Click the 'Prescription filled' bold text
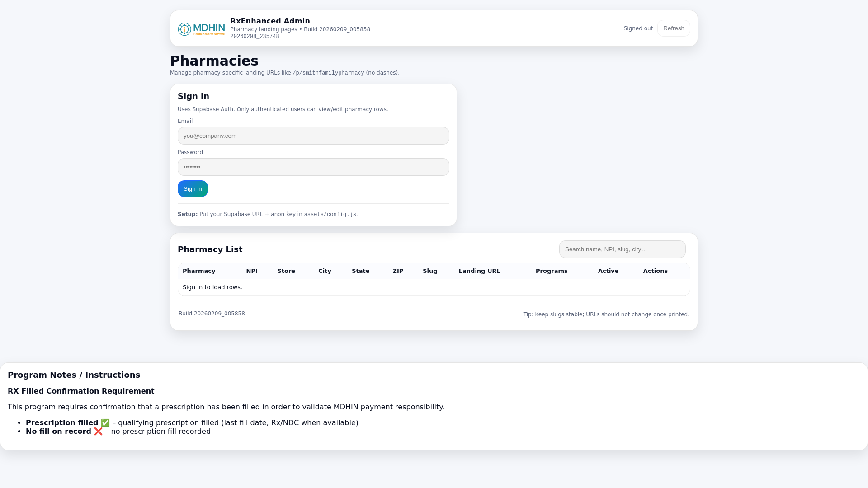The width and height of the screenshot is (868, 488). (x=62, y=423)
